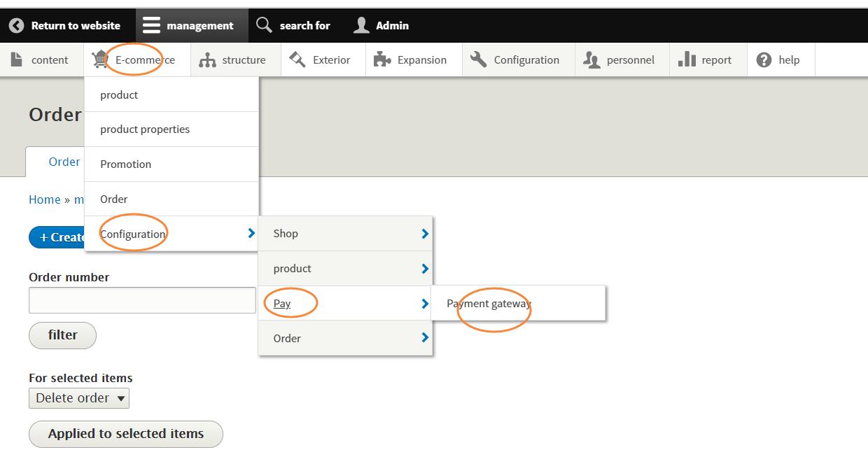Screen dimensions: 868x457
Task: Open the Delete order dropdown
Action: [x=79, y=398]
